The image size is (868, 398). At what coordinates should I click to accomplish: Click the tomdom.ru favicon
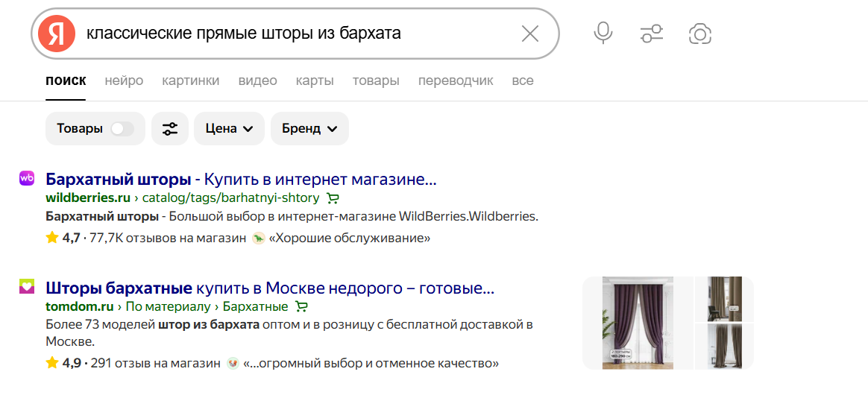(x=27, y=286)
